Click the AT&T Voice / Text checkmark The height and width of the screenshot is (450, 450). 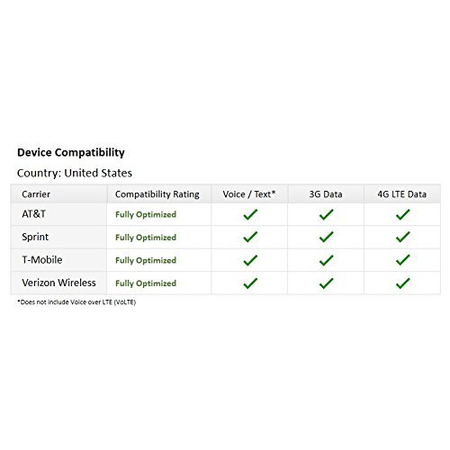click(x=250, y=214)
